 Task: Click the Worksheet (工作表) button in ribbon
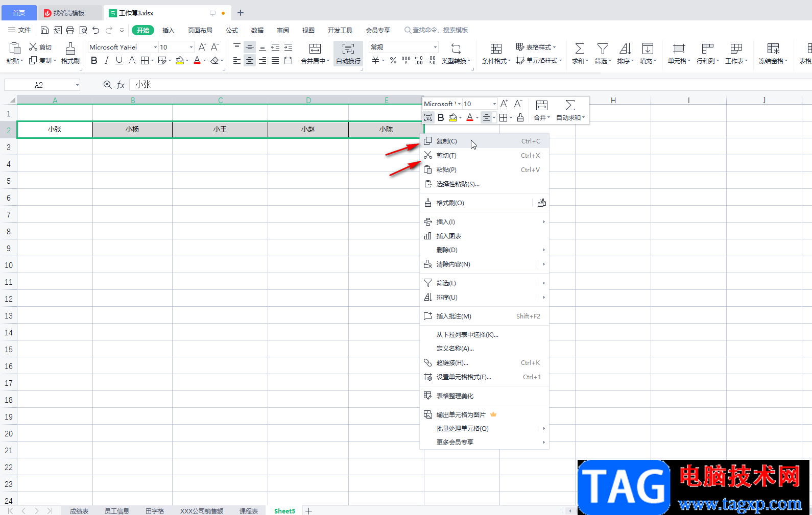(x=736, y=54)
